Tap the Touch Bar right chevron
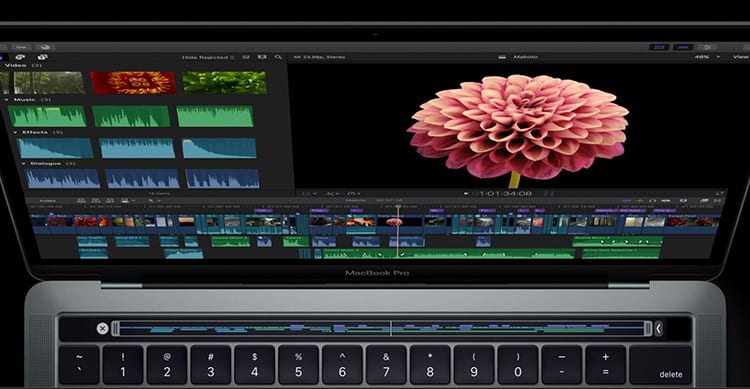The height and width of the screenshot is (389, 750). tap(659, 328)
